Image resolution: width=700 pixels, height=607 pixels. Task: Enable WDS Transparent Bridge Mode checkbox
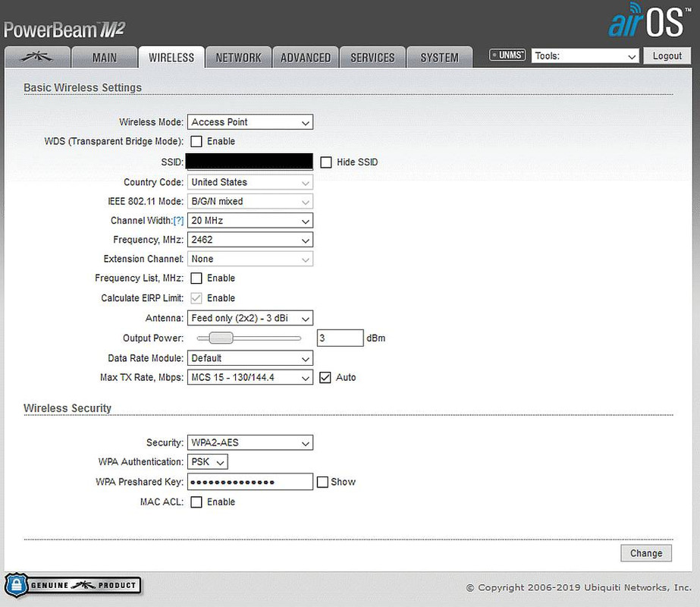point(196,142)
